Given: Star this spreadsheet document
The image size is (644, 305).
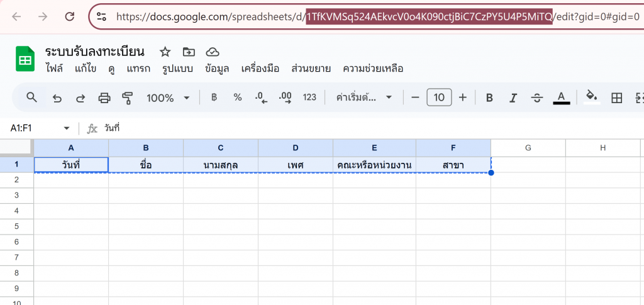Looking at the screenshot, I should 165,52.
